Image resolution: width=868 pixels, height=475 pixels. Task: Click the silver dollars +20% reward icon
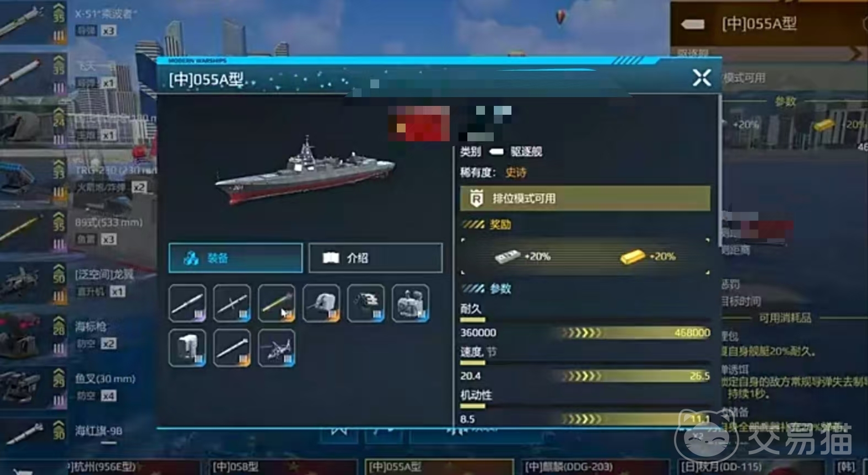507,257
